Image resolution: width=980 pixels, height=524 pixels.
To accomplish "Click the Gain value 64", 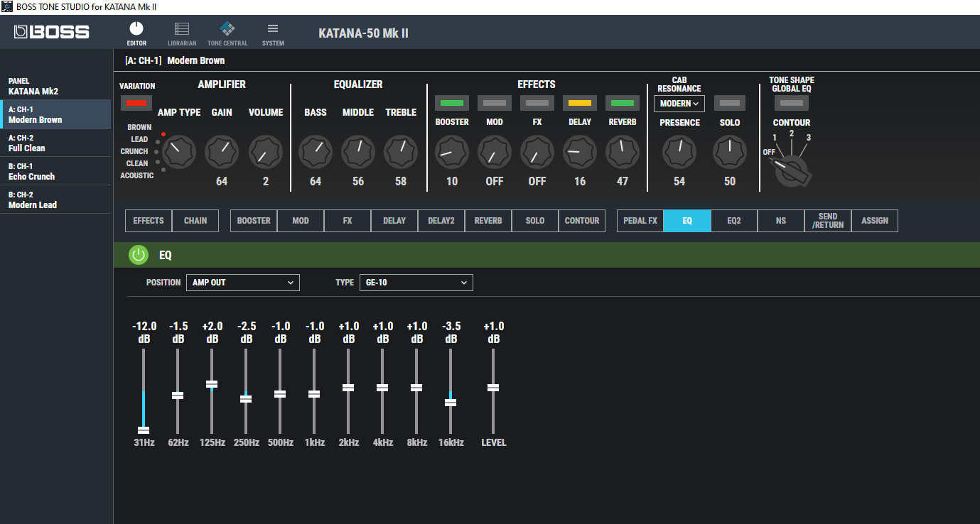I will pyautogui.click(x=222, y=182).
